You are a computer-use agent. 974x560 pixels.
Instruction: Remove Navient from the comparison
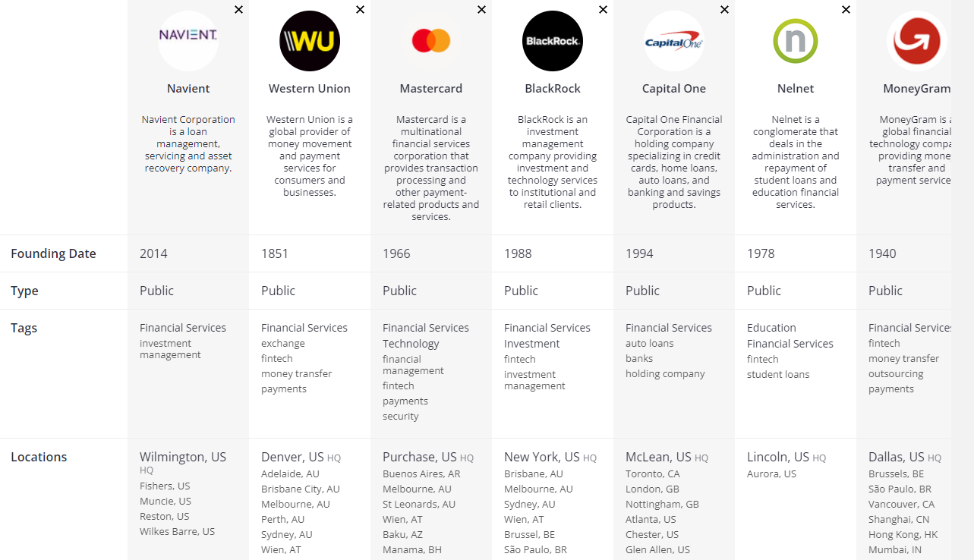coord(238,10)
